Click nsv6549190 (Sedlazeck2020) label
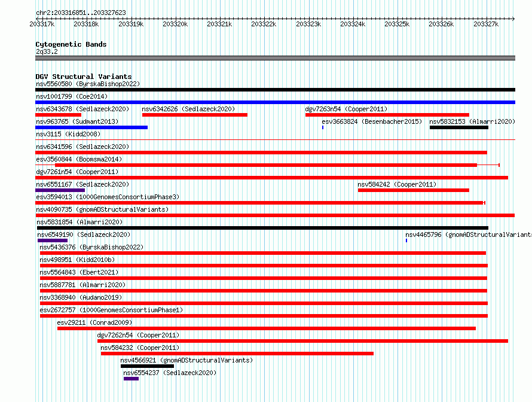The height and width of the screenshot is (402, 532). pyautogui.click(x=84, y=234)
